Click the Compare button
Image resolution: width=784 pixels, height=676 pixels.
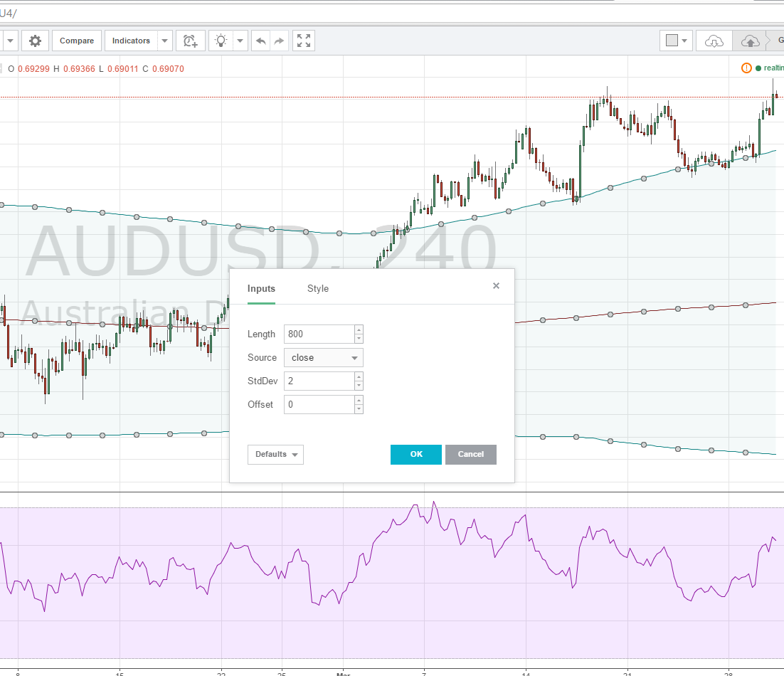coord(77,41)
